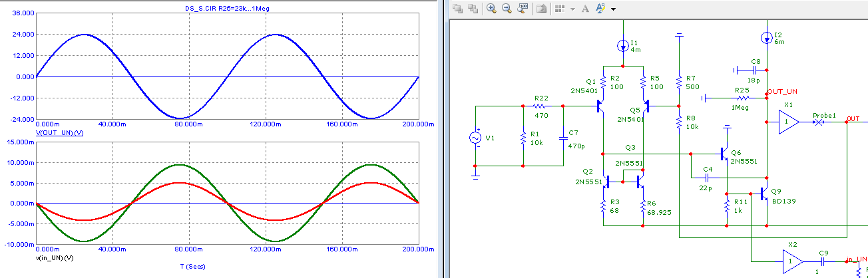Click the gray letter A text icon

(x=585, y=9)
